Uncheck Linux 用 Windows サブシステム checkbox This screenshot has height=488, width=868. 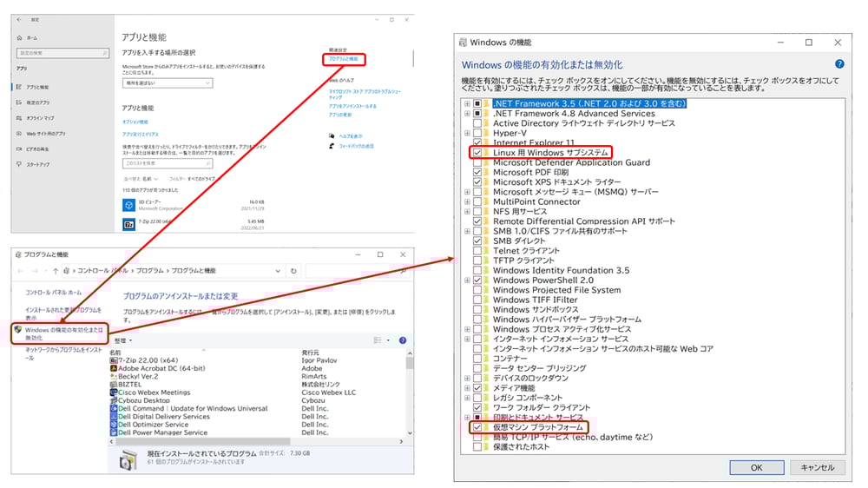coord(477,152)
